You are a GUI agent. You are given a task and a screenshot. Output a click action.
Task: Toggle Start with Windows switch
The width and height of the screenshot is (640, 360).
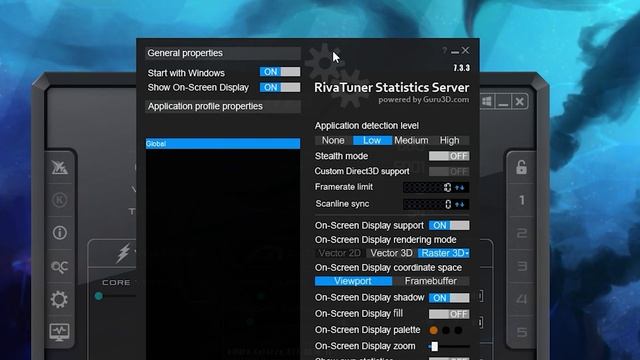(x=280, y=72)
